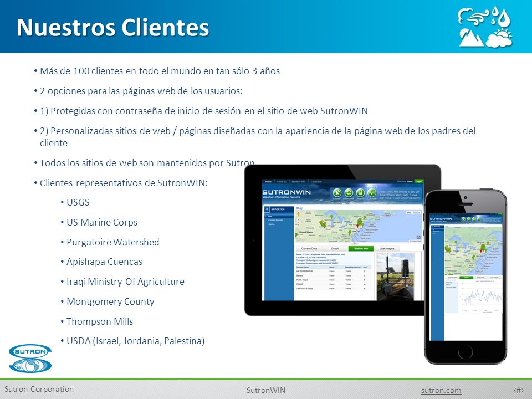Switch tablet map to Map view button
The height and width of the screenshot is (399, 532).
409,213
